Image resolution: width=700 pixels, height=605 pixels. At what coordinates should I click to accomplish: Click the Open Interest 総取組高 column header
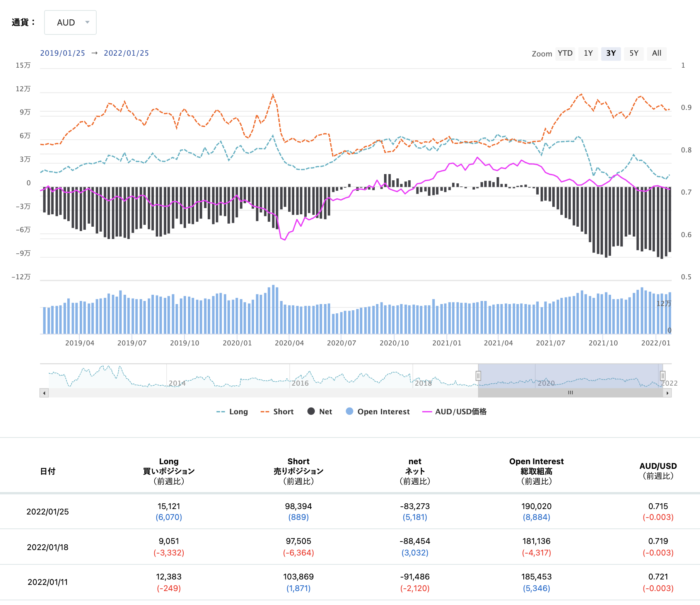[x=536, y=471]
